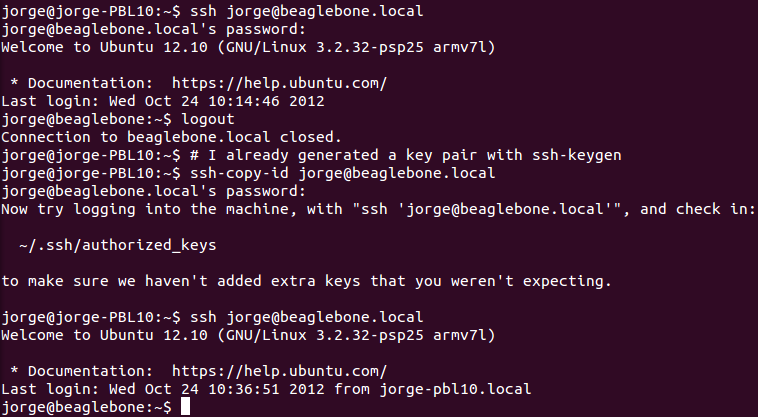This screenshot has height=417, width=758.
Task: Click the final 'jorge@beaglebone:~$' prompt text
Action: (87, 407)
